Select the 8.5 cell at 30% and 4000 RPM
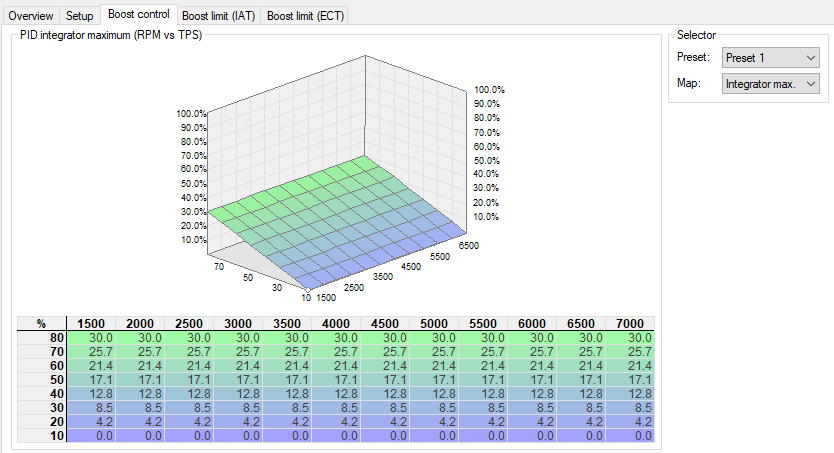 [x=336, y=407]
